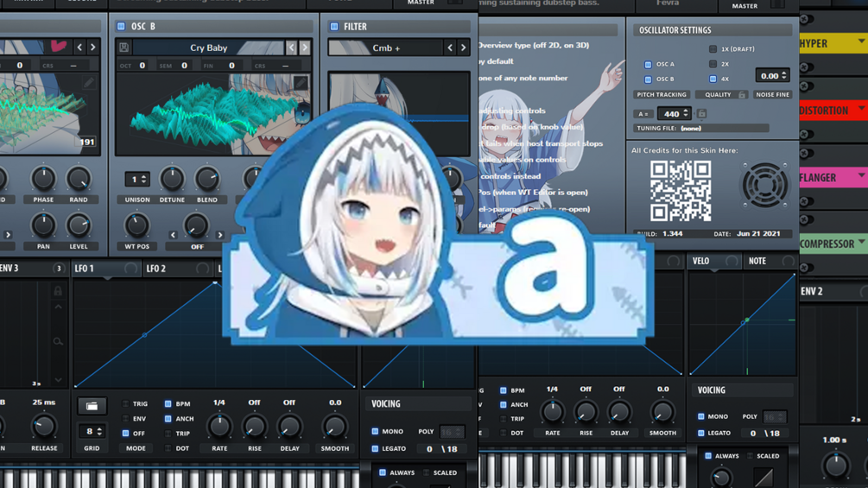Switch to the VELO tab
Image resolution: width=868 pixels, height=488 pixels.
(x=700, y=261)
